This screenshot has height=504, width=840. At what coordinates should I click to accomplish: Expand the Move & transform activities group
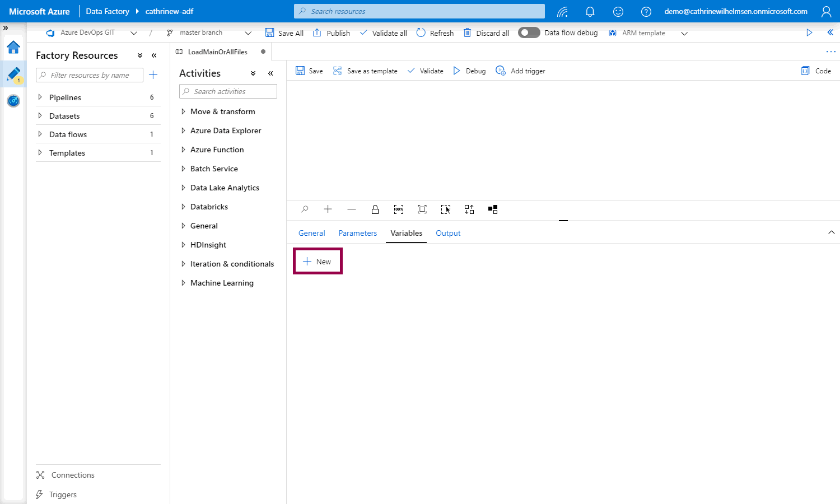(x=183, y=111)
